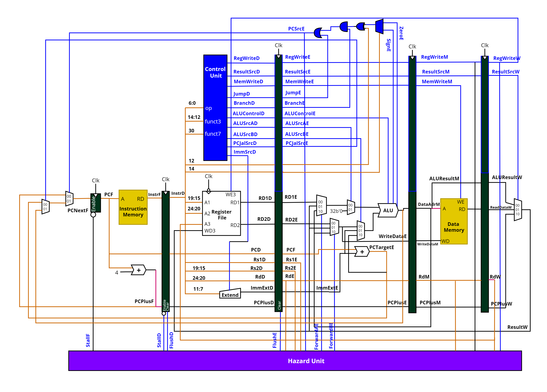Click the StallD vertical label
This screenshot has height=392, width=547.
(159, 340)
